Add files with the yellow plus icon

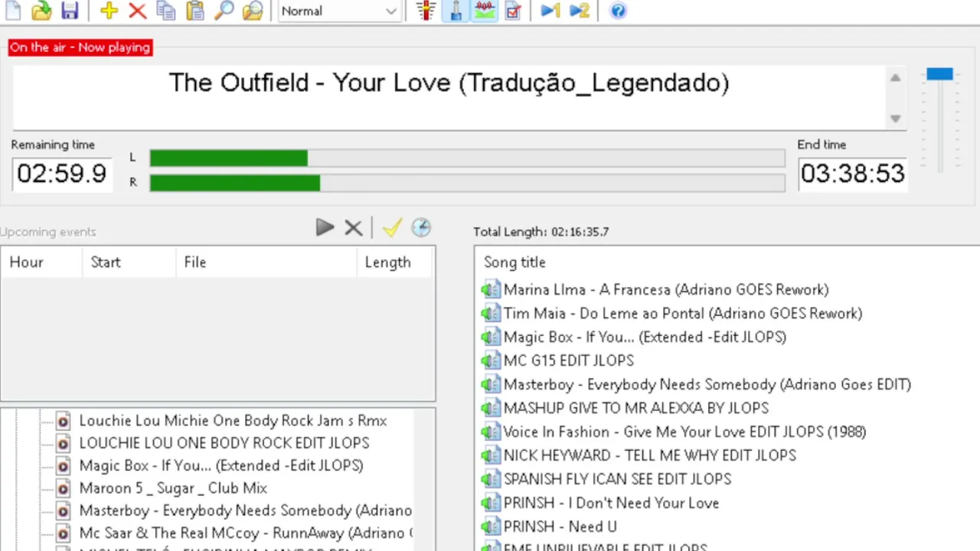(x=109, y=11)
